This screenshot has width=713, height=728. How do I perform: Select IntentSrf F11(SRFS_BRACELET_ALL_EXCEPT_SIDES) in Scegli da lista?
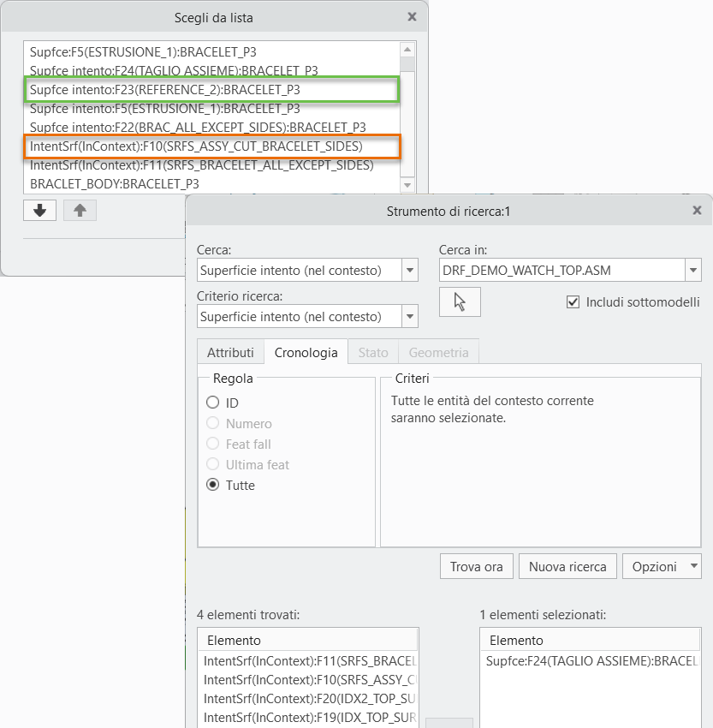[x=212, y=165]
